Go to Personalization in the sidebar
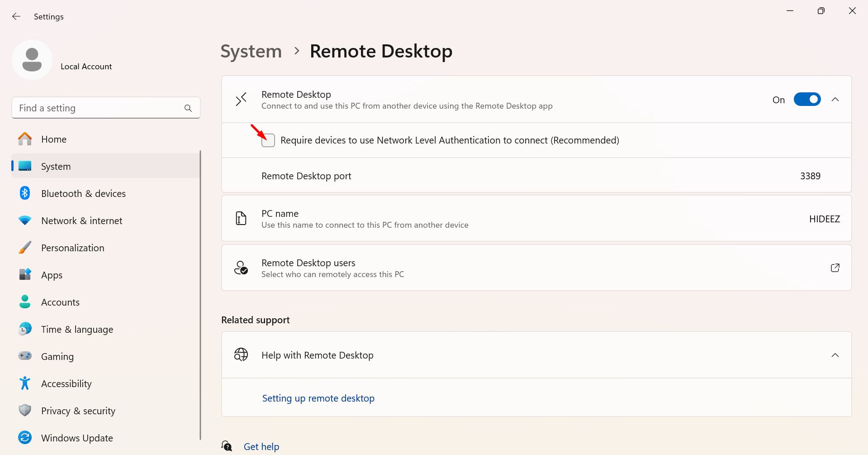Screen dimensions: 868x455 pyautogui.click(x=72, y=248)
